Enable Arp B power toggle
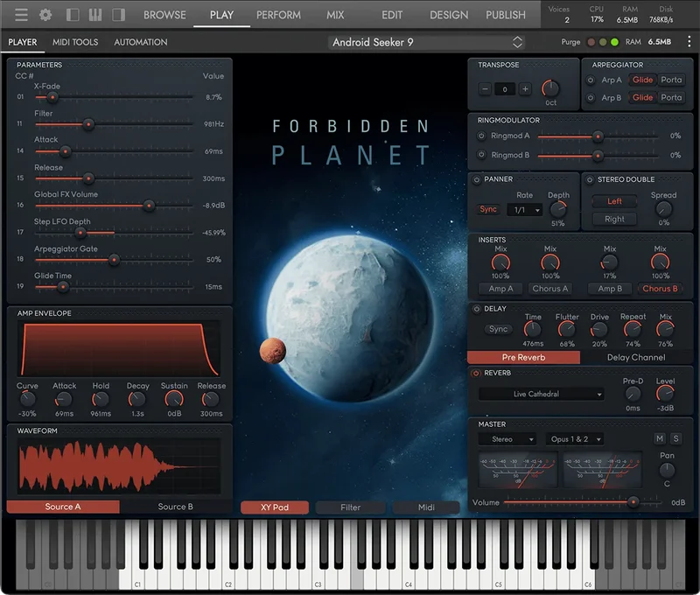The width and height of the screenshot is (700, 595). pos(591,97)
